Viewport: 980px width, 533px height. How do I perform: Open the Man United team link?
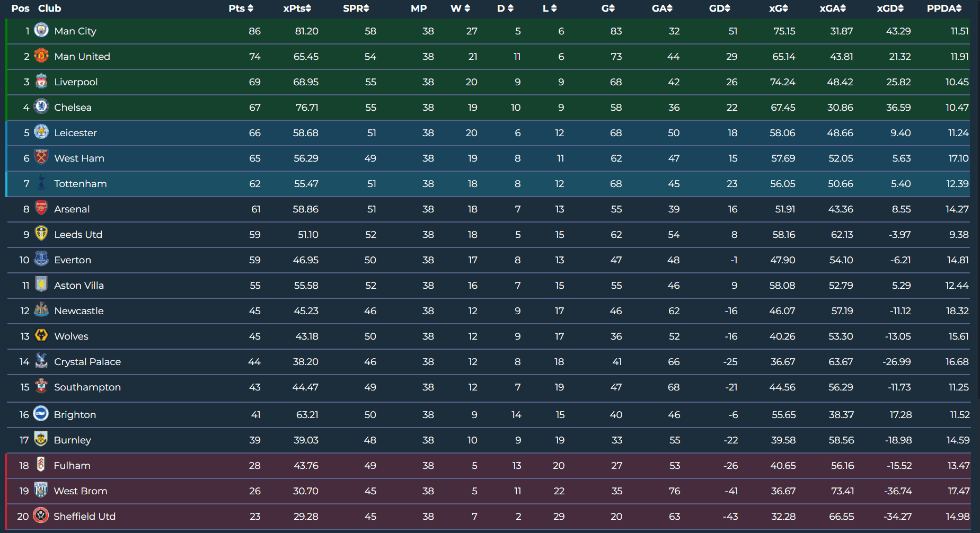pos(82,57)
